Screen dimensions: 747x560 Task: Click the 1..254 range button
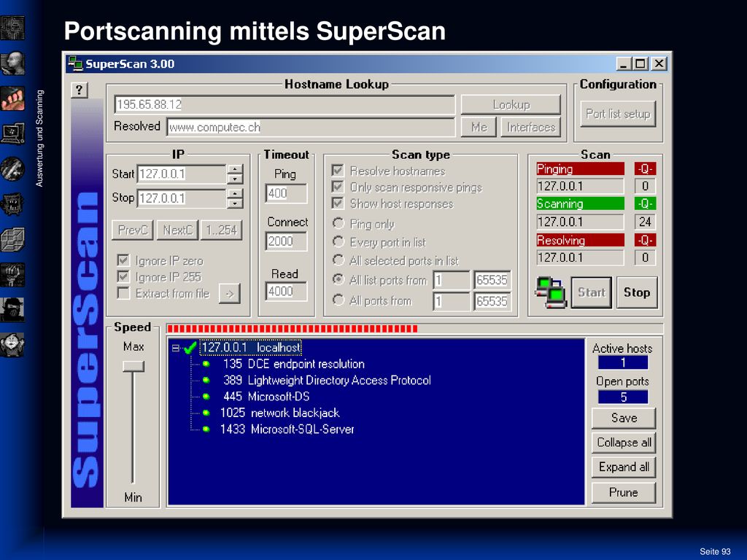tap(222, 230)
